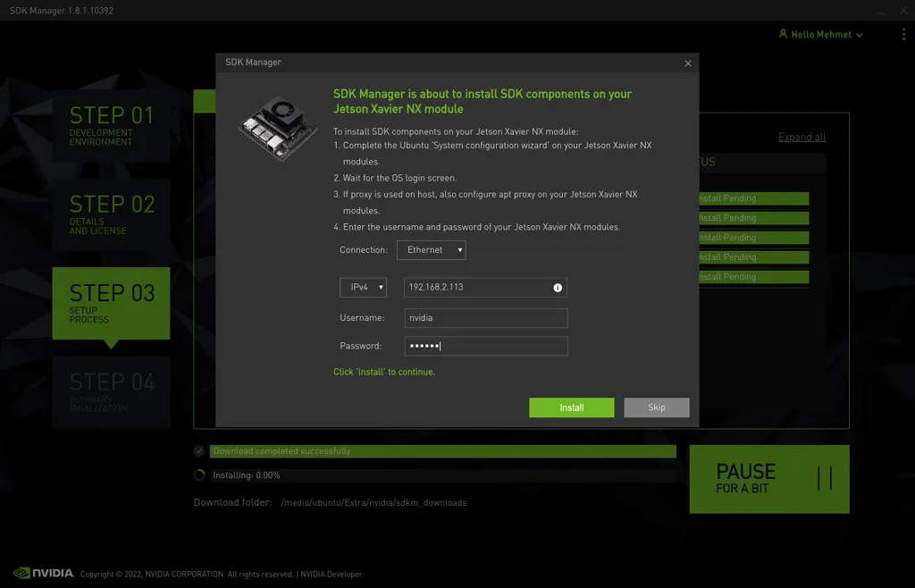Click the PAUSE FOR A BIT button
This screenshot has width=915, height=588.
pos(769,479)
